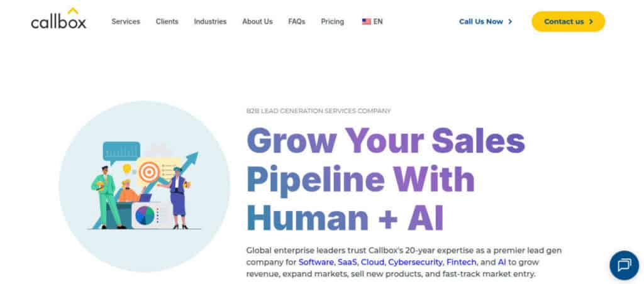Navigate to the Pricing page

point(333,21)
